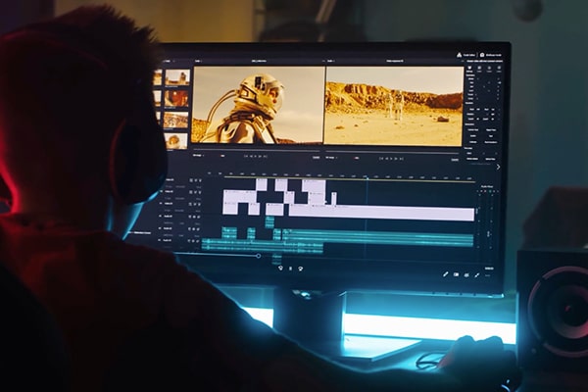Select the long teal audio clip on the timeline

pyautogui.click(x=378, y=239)
